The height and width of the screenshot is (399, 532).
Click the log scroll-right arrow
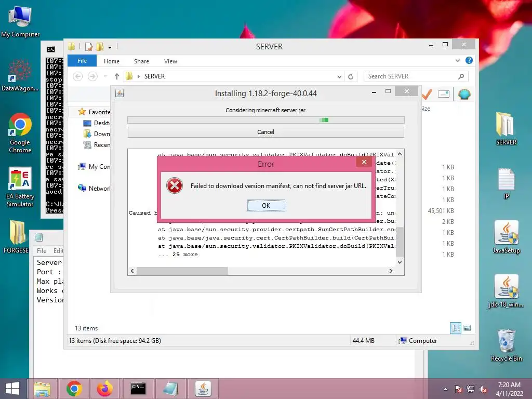pyautogui.click(x=391, y=271)
